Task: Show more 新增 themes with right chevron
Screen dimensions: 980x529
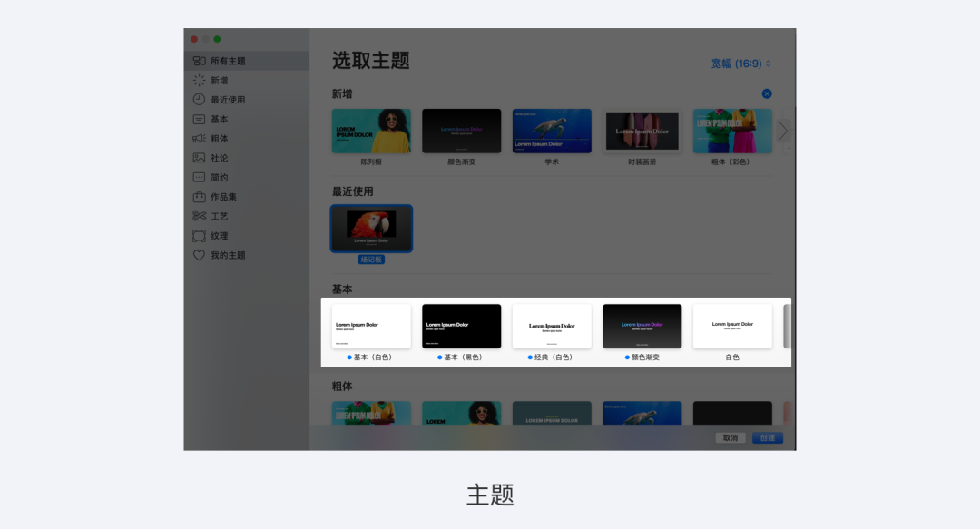Action: point(783,131)
